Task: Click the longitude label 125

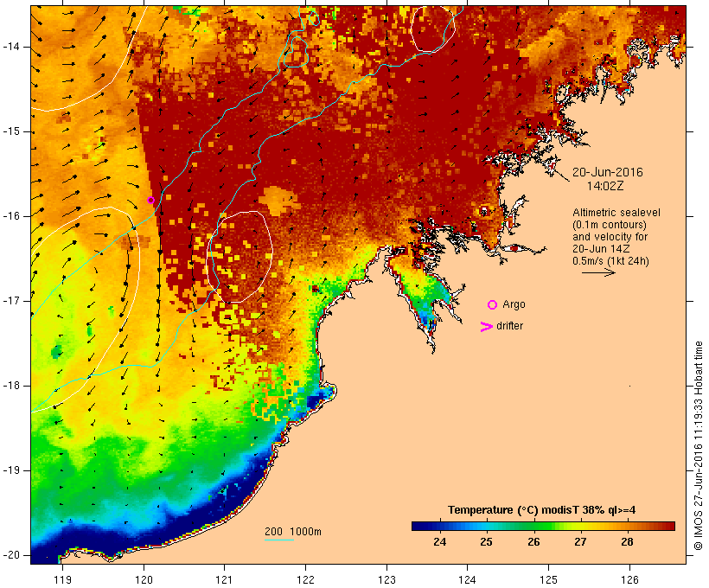Action: (549, 579)
